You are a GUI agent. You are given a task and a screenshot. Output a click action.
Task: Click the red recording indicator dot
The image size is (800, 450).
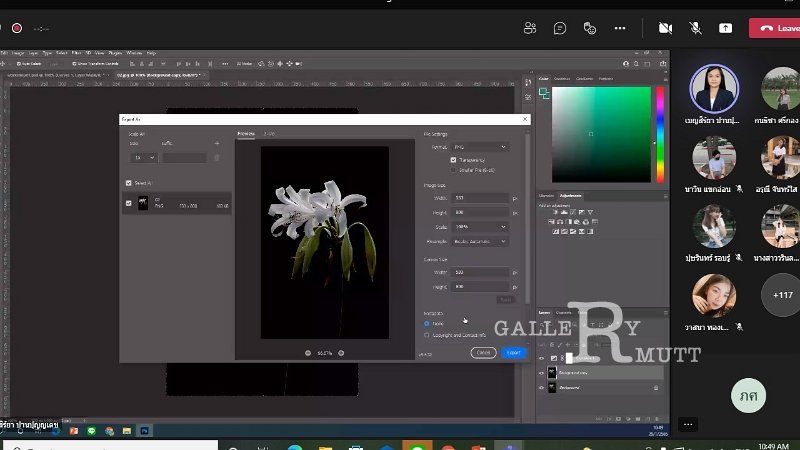[x=17, y=28]
